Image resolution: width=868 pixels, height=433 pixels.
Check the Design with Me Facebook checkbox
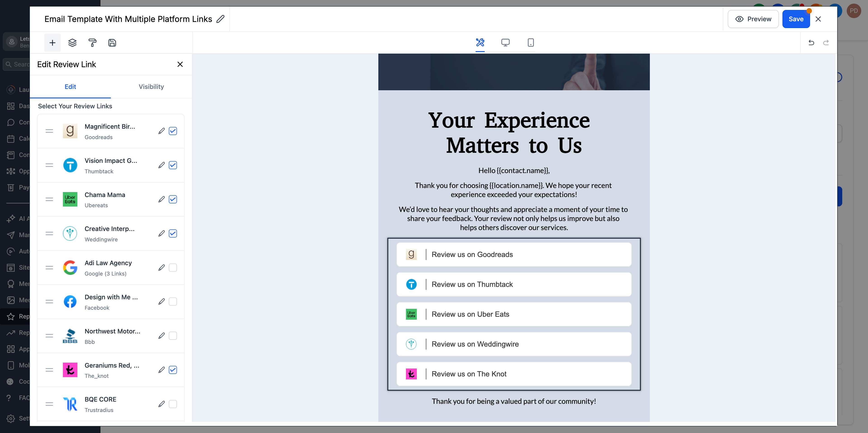tap(173, 302)
